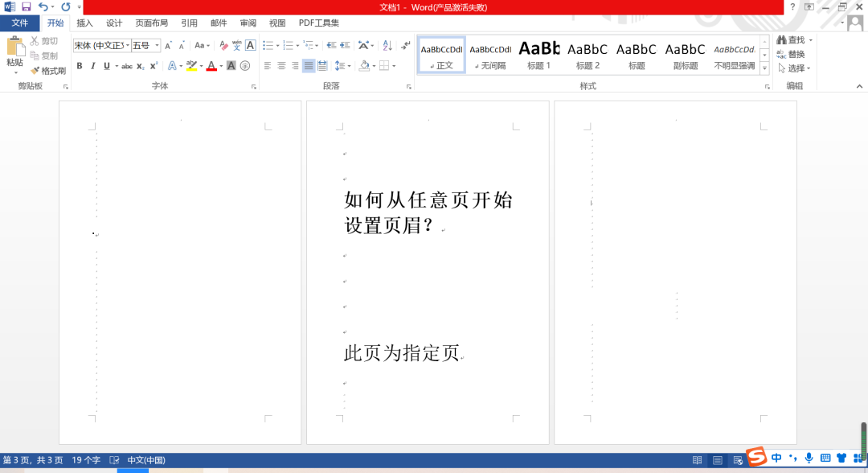
Task: Toggle strikethrough text formatting
Action: (126, 66)
